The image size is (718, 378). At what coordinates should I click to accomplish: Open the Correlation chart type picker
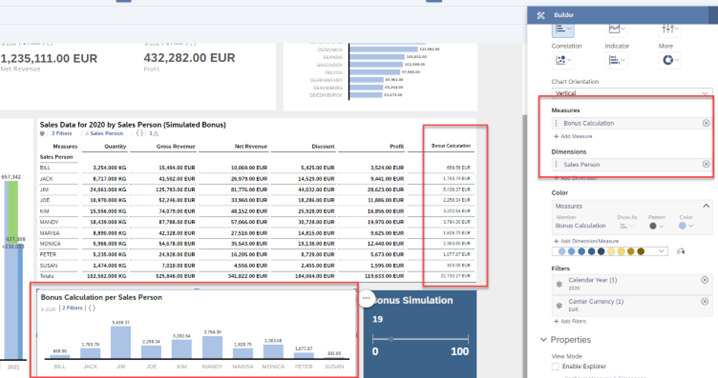563,60
